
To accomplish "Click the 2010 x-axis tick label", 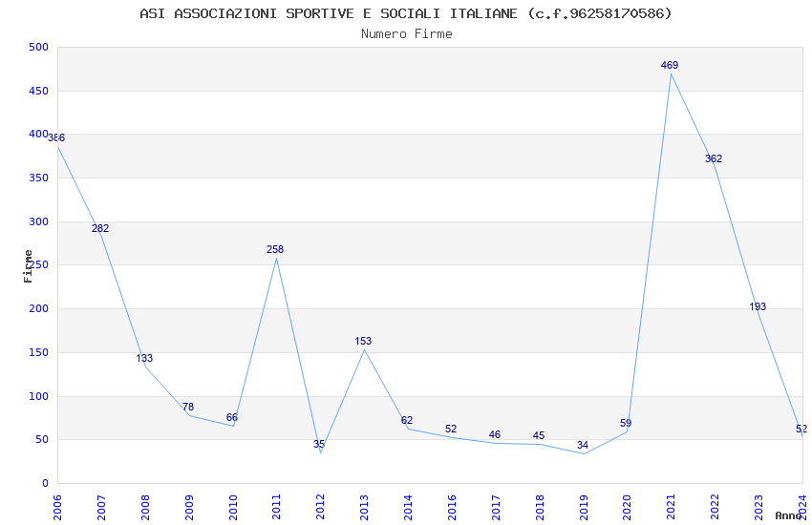I will click(232, 507).
